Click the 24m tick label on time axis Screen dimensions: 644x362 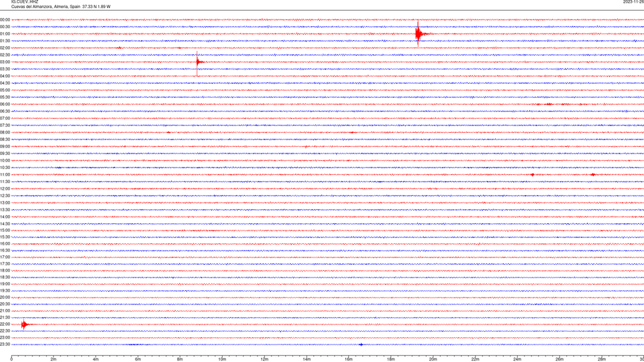pos(517,359)
